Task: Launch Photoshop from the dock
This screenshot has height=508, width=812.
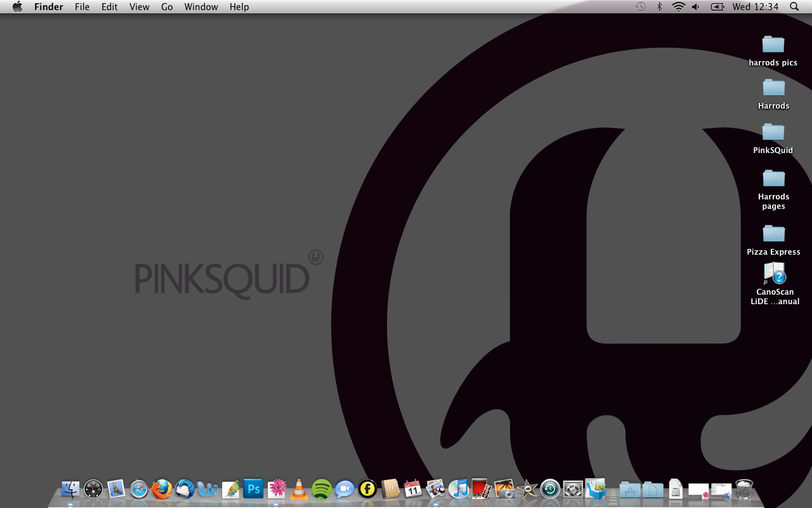Action: (253, 489)
